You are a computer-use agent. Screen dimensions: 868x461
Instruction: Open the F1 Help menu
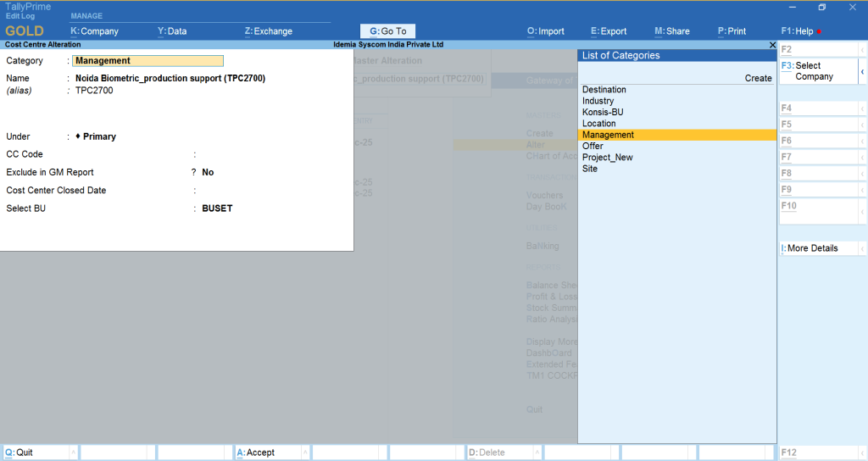(797, 31)
